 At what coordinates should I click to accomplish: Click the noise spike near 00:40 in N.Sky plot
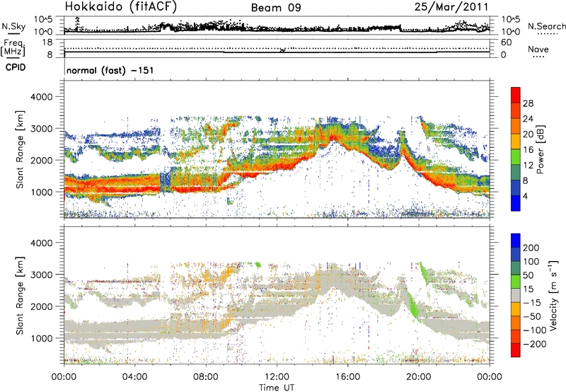pyautogui.click(x=77, y=23)
